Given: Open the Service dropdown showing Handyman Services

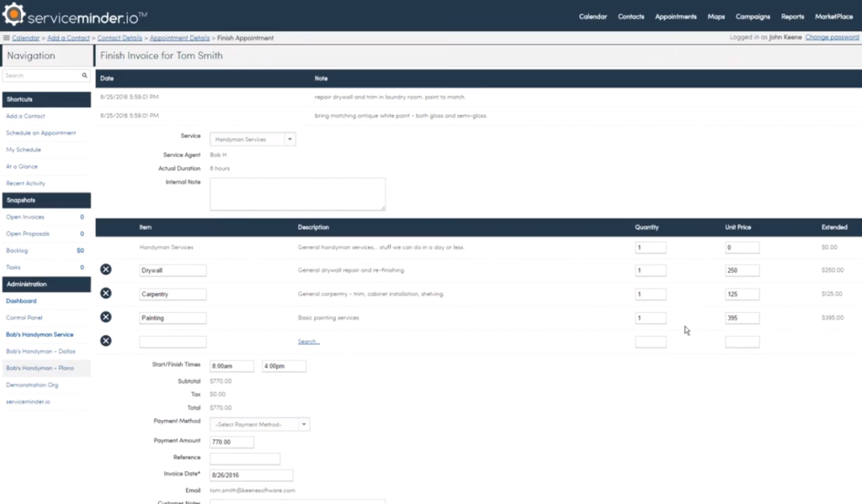Looking at the screenshot, I should pos(253,139).
